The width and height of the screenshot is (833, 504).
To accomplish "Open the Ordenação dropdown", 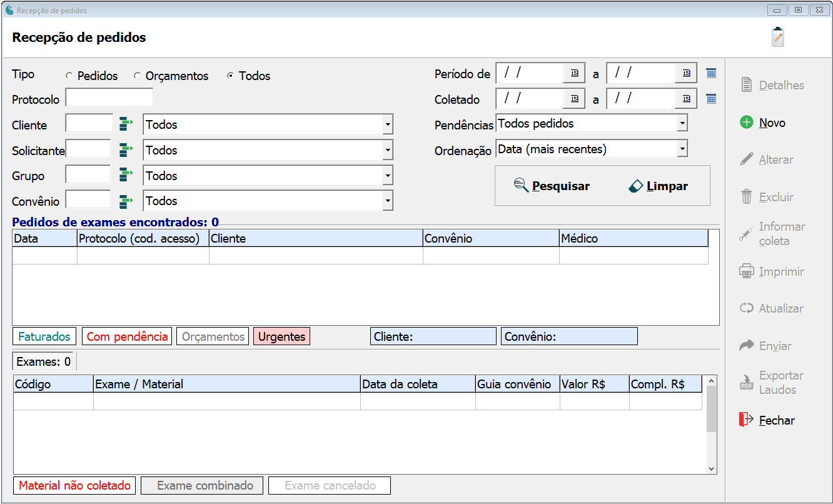I will click(682, 149).
